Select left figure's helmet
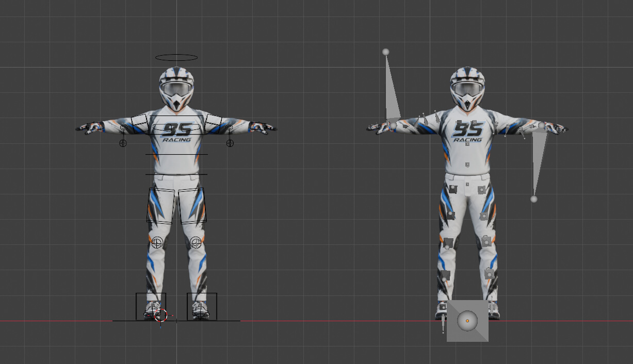This screenshot has width=633, height=364. click(176, 88)
